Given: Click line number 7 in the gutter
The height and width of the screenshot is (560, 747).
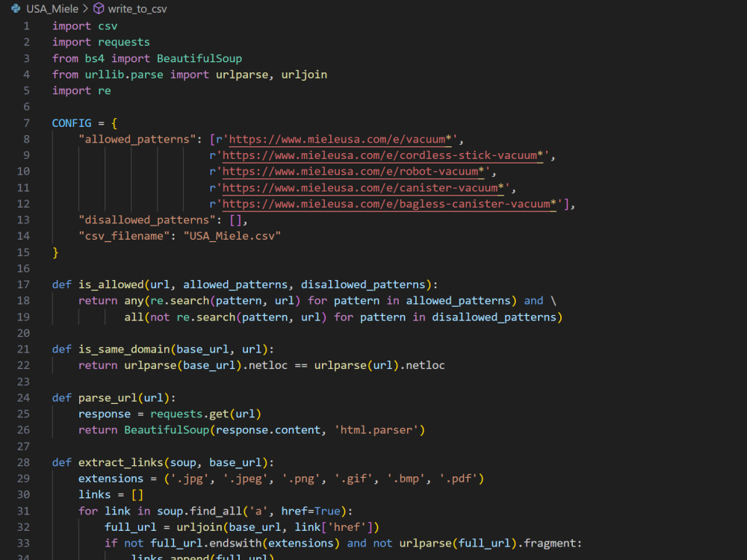Looking at the screenshot, I should click(27, 123).
